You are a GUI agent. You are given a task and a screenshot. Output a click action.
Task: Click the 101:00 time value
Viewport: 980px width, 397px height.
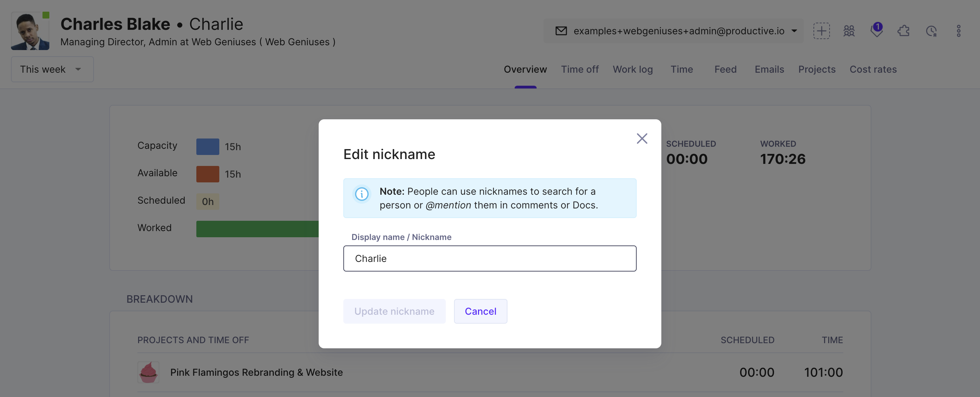tap(823, 372)
